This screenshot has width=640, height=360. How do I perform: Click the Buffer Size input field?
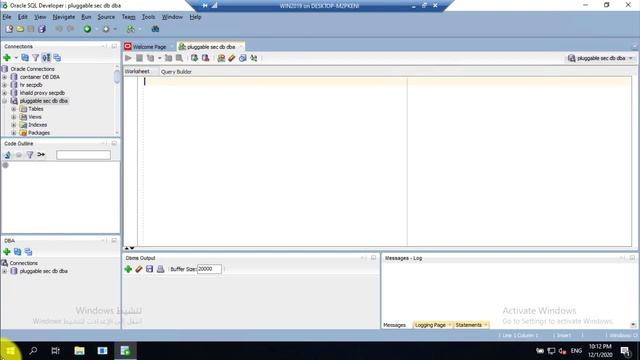click(209, 269)
